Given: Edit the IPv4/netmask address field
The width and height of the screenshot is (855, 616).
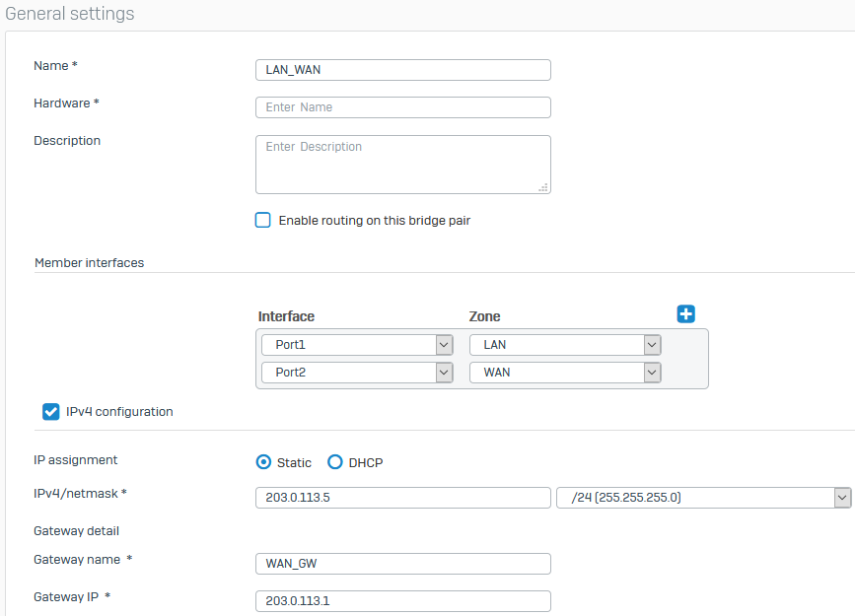Looking at the screenshot, I should pos(402,498).
